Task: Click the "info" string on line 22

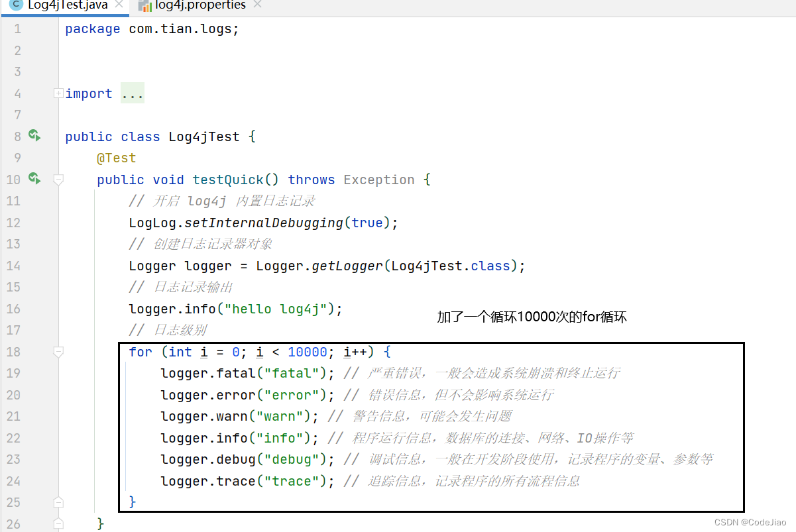Action: pyautogui.click(x=284, y=438)
